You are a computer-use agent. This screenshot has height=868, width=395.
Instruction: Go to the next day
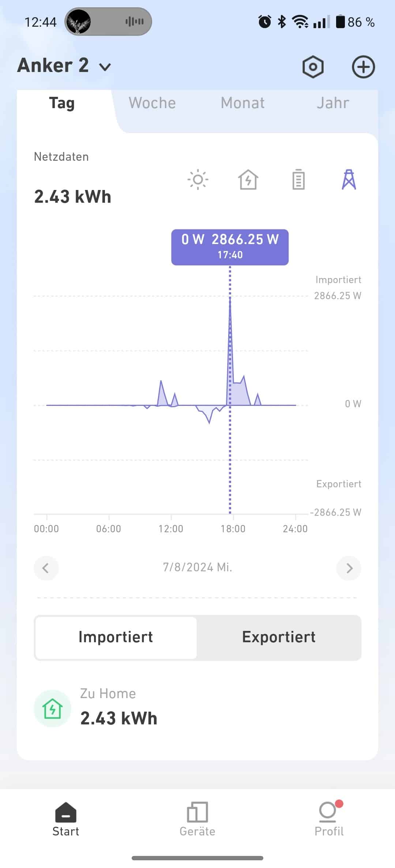point(349,568)
